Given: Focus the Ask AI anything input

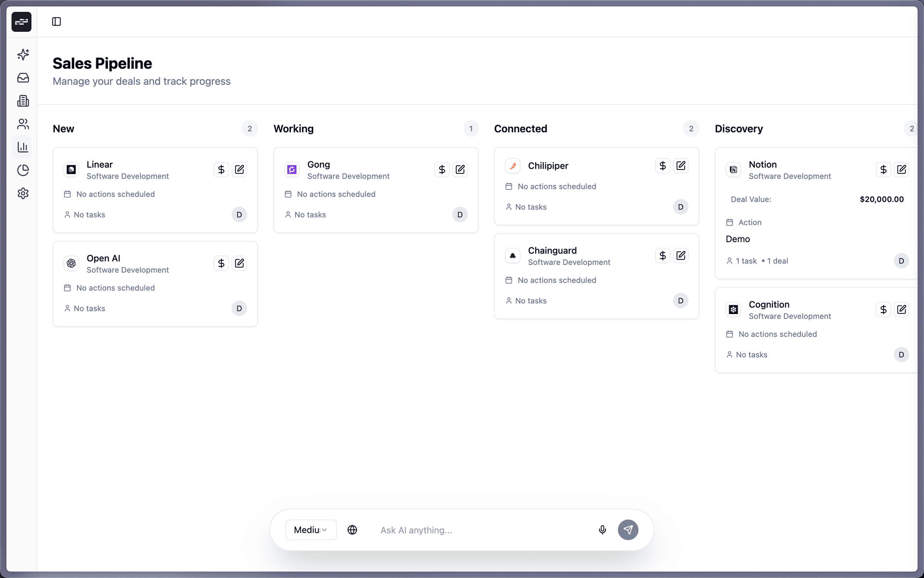Looking at the screenshot, I should [x=481, y=530].
